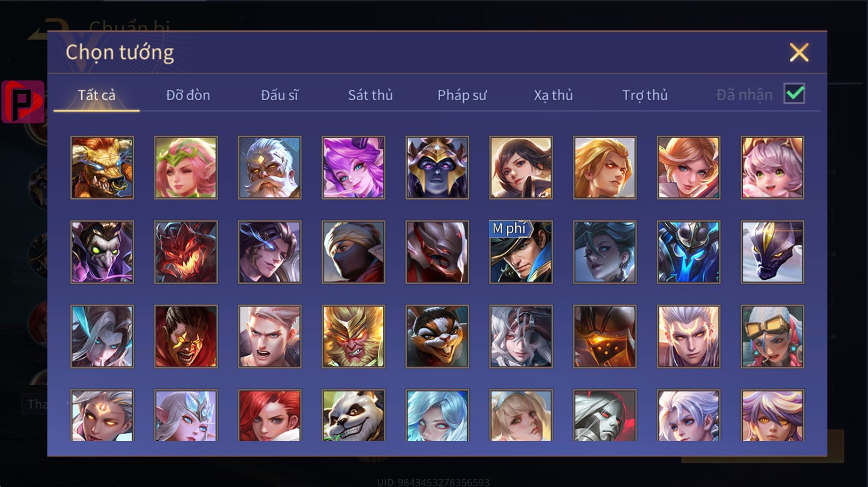Select the hero marked M phí
This screenshot has width=868, height=487.
tap(521, 252)
